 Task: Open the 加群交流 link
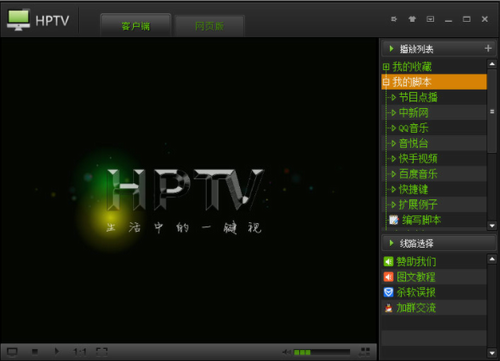[x=416, y=307]
